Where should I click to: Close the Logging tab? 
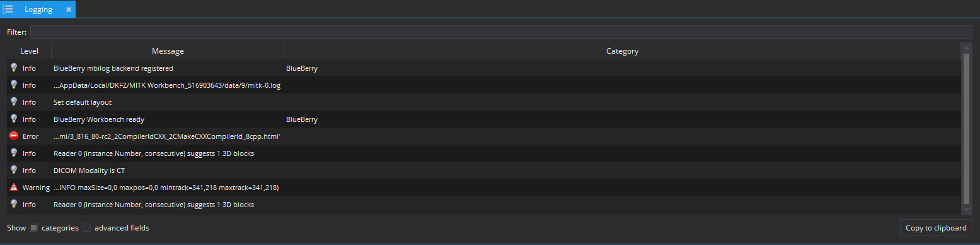[x=69, y=9]
